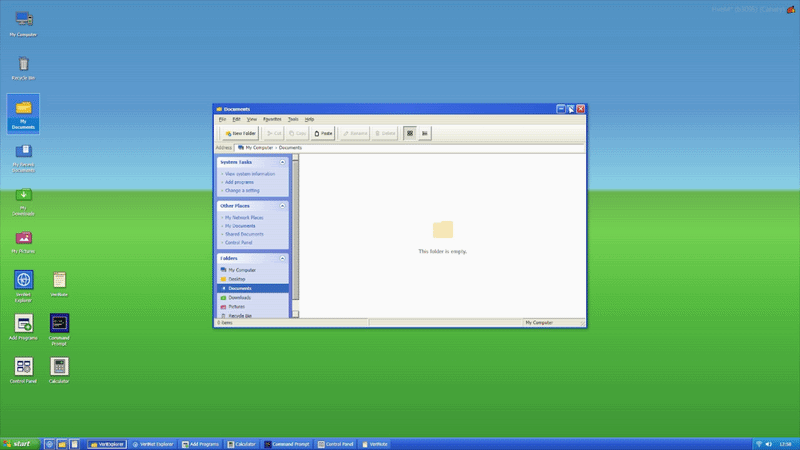
Task: Click the taskbar clock
Action: point(785,444)
